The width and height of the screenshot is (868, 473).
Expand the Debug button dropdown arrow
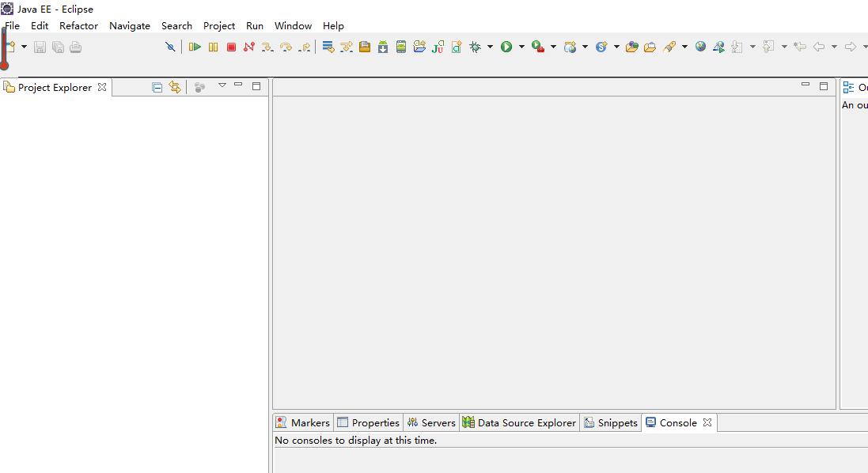(490, 47)
